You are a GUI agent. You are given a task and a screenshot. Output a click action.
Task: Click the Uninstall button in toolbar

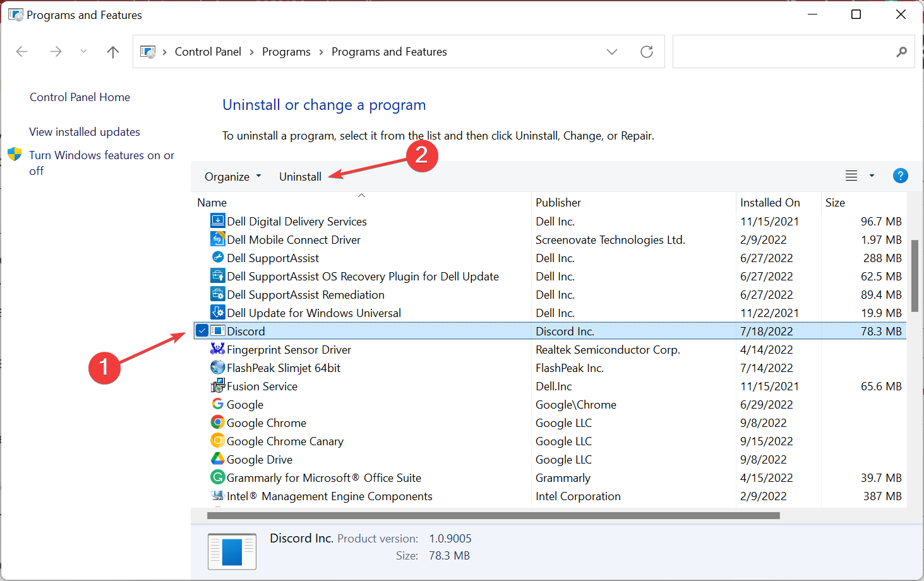[301, 177]
